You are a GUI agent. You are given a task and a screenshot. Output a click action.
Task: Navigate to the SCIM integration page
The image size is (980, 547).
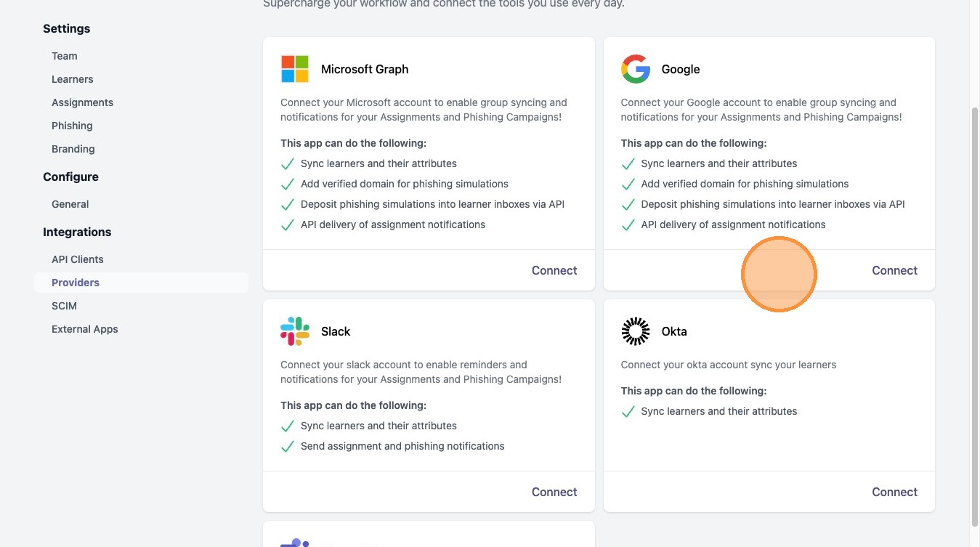tap(64, 306)
